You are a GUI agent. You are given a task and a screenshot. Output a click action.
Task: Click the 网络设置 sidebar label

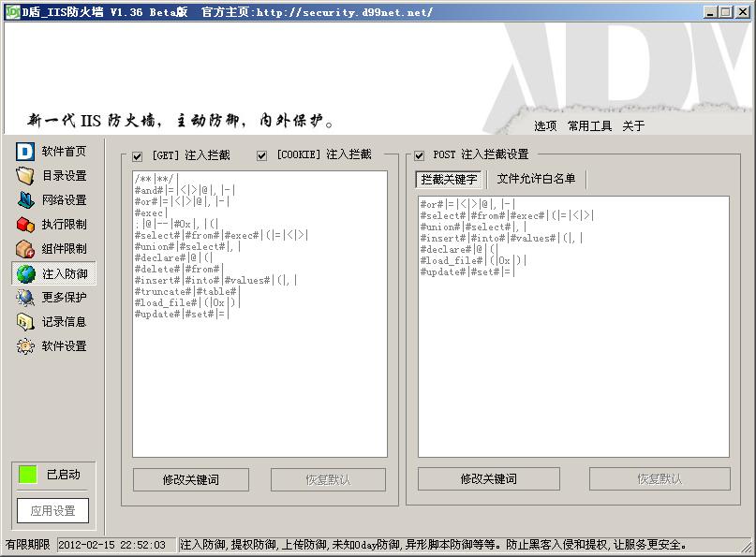64,200
